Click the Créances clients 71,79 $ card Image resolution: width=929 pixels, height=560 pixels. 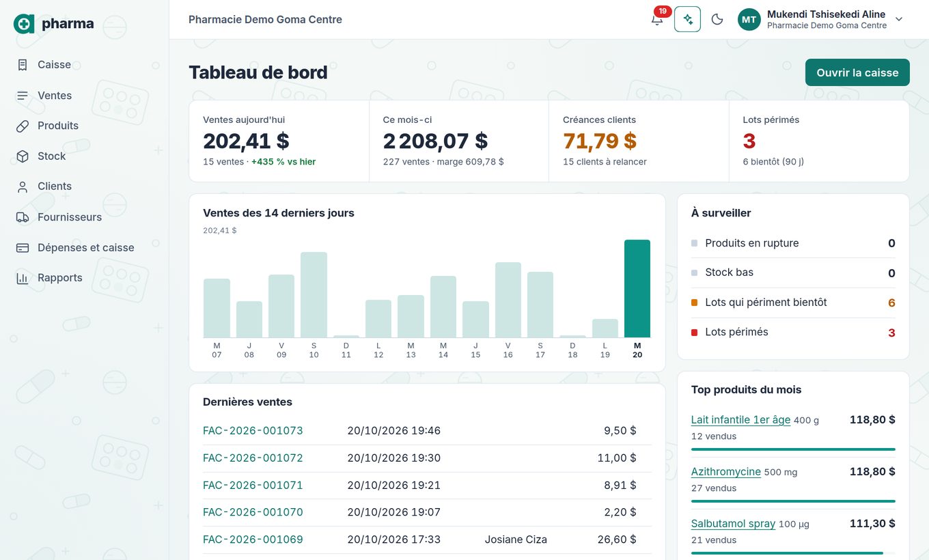(x=639, y=141)
